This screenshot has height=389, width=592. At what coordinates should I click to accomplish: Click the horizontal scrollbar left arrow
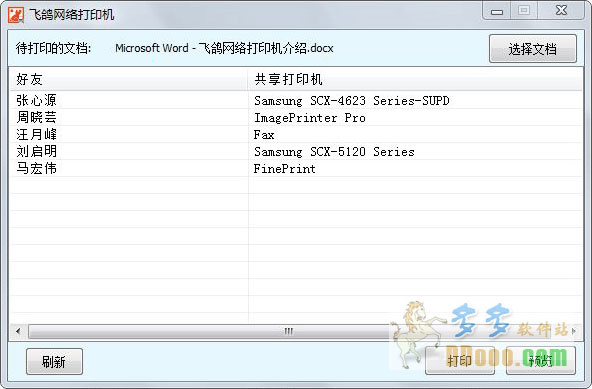click(x=18, y=332)
